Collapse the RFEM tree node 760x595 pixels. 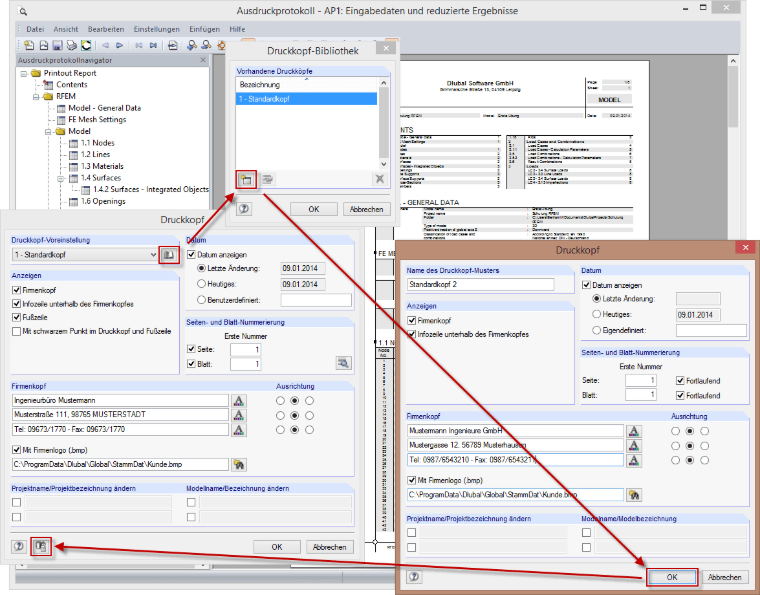pyautogui.click(x=36, y=96)
